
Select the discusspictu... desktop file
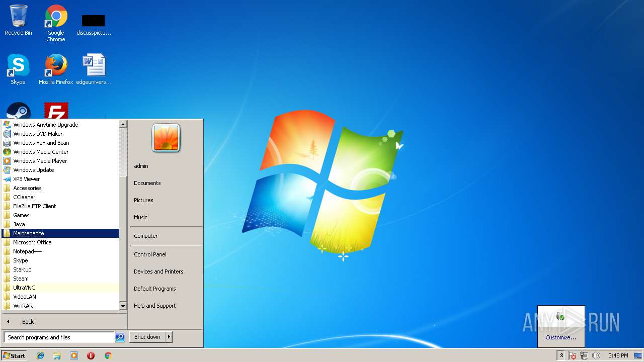tap(94, 24)
